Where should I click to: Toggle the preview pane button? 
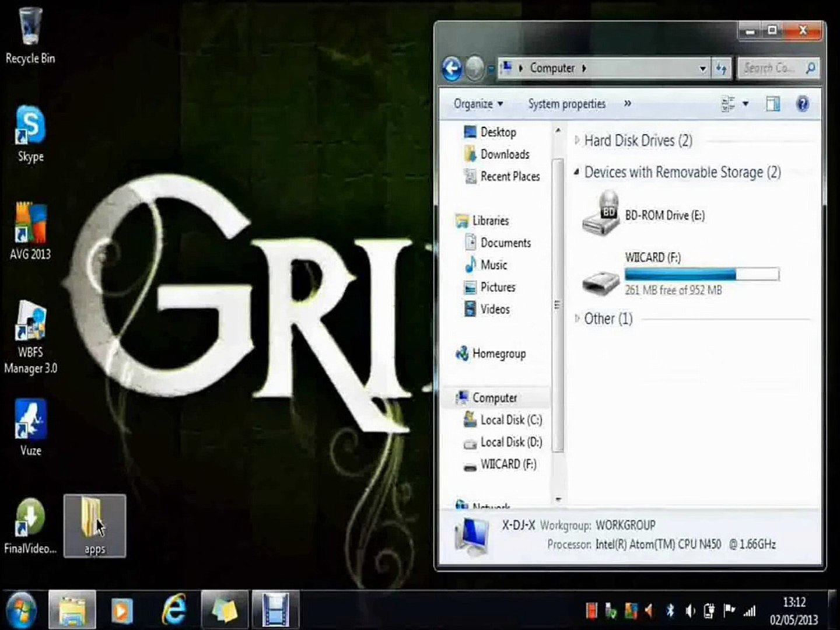(x=773, y=104)
